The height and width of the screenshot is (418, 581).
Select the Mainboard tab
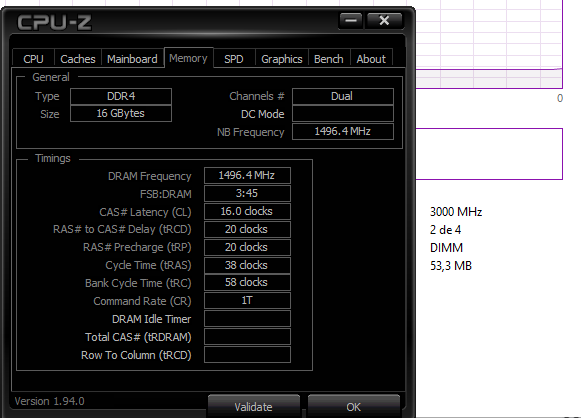click(x=132, y=59)
